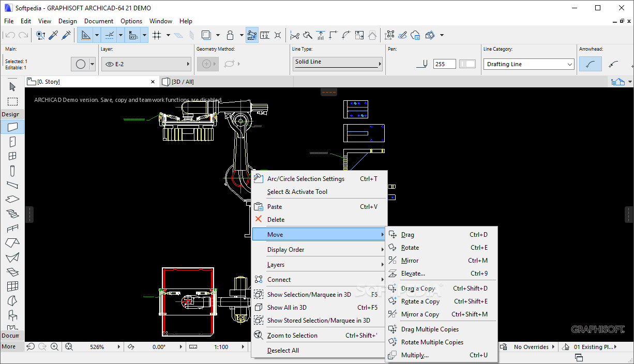Activate the Curtain Wall tool
This screenshot has height=364, width=634.
12,286
